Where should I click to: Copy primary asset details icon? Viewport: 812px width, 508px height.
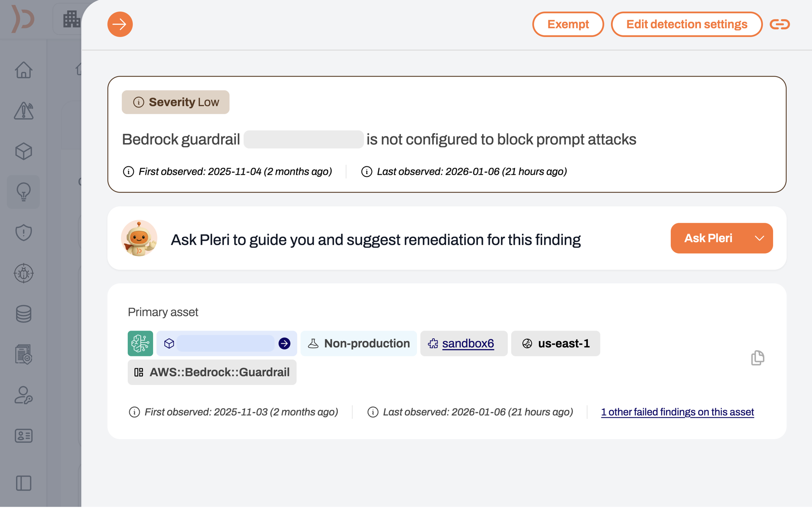tap(757, 358)
